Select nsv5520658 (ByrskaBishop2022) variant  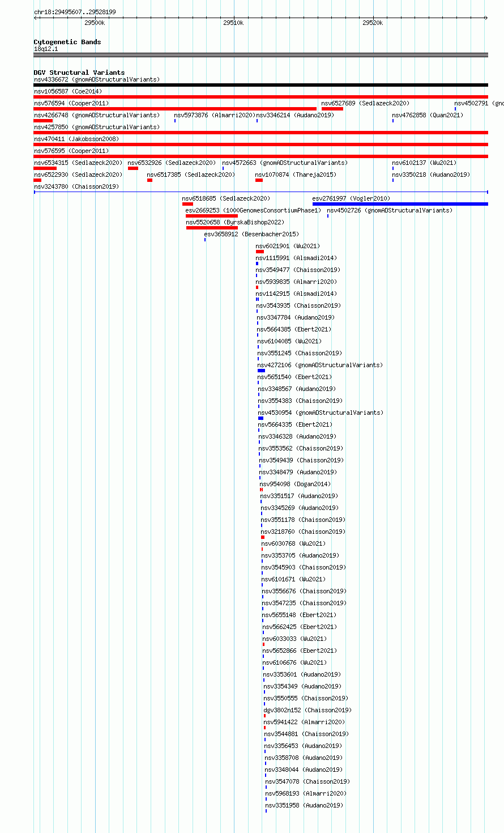click(x=235, y=222)
